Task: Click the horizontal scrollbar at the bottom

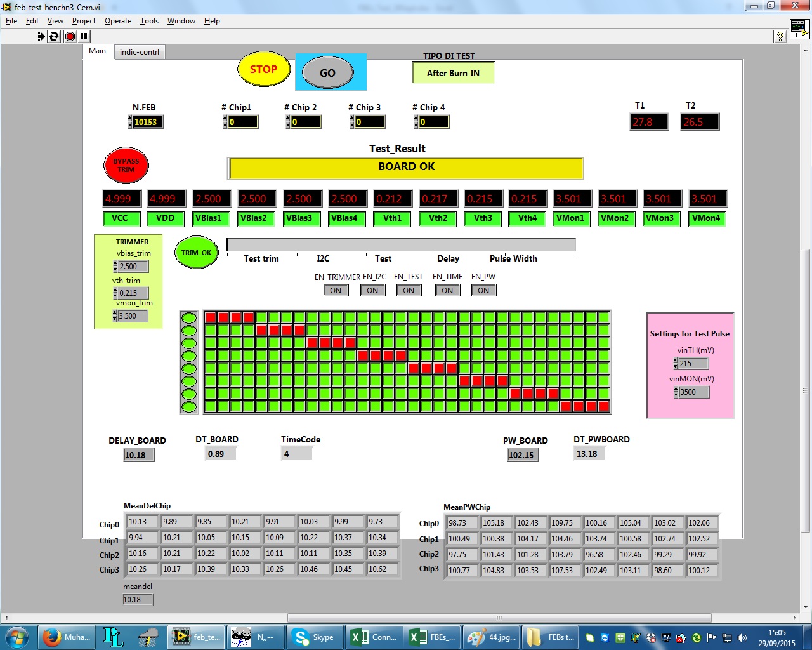Action: click(x=499, y=618)
